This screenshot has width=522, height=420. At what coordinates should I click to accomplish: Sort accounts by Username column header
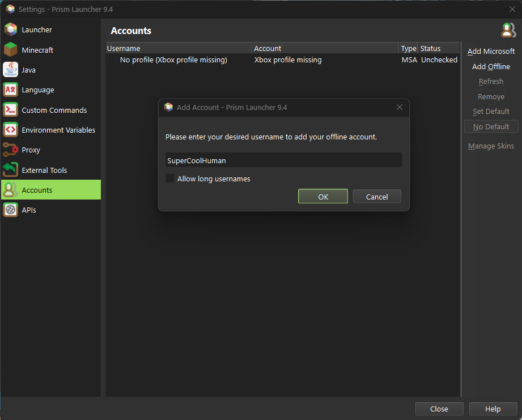(x=179, y=48)
